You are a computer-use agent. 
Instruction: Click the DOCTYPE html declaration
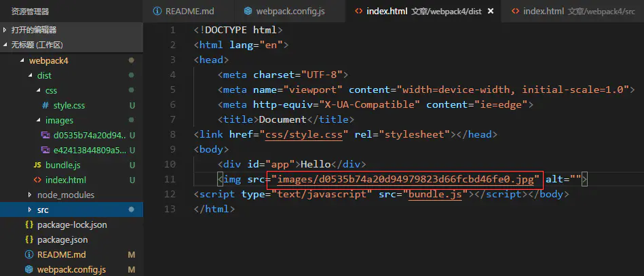238,30
